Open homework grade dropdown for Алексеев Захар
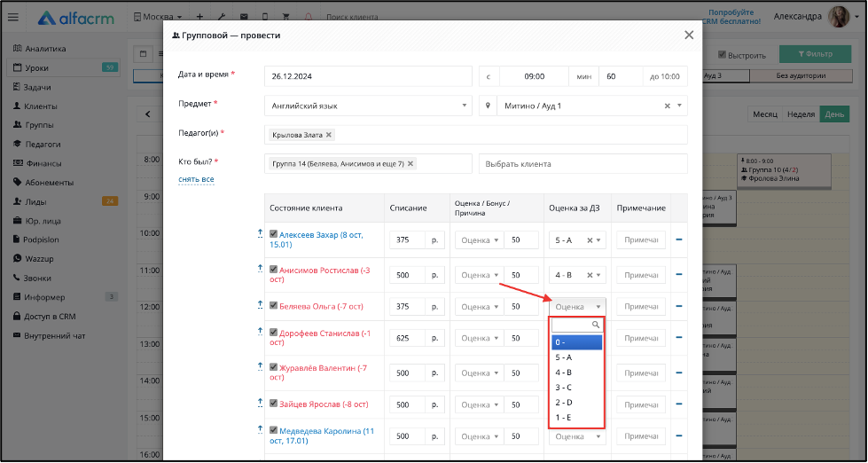The width and height of the screenshot is (868, 463). 598,240
